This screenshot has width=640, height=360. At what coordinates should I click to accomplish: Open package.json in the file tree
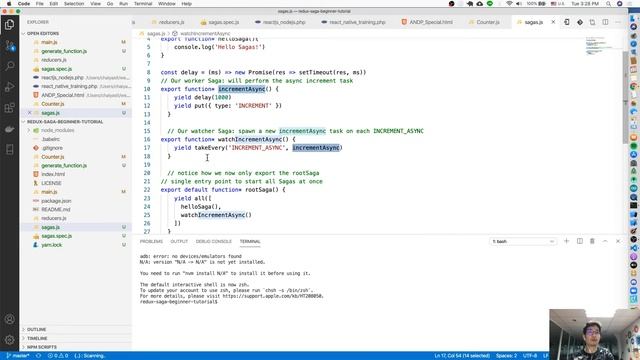click(56, 201)
